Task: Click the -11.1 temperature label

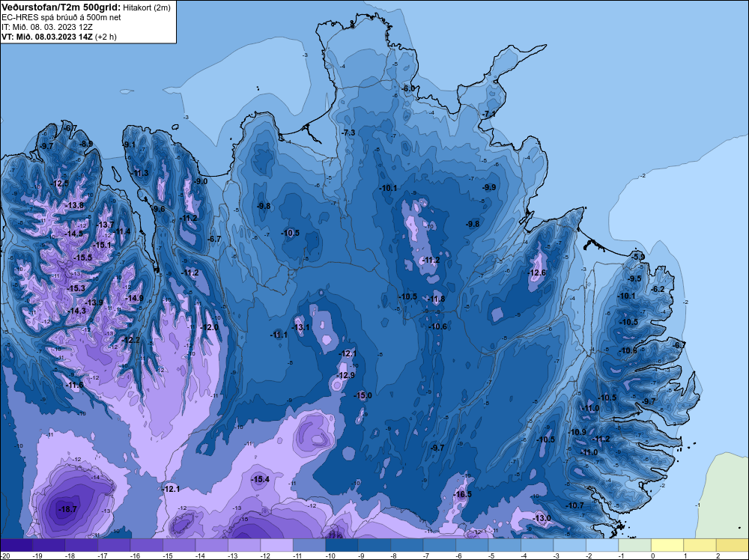Action: click(x=279, y=335)
